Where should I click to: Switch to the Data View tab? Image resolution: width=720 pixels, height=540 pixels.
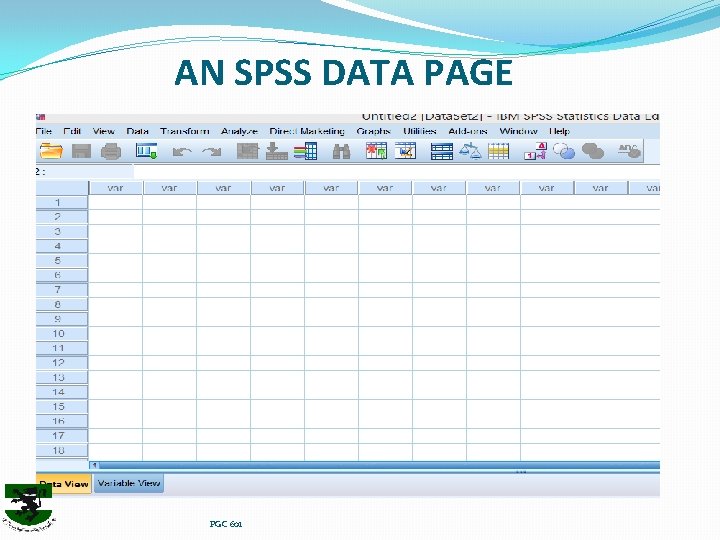pyautogui.click(x=64, y=484)
